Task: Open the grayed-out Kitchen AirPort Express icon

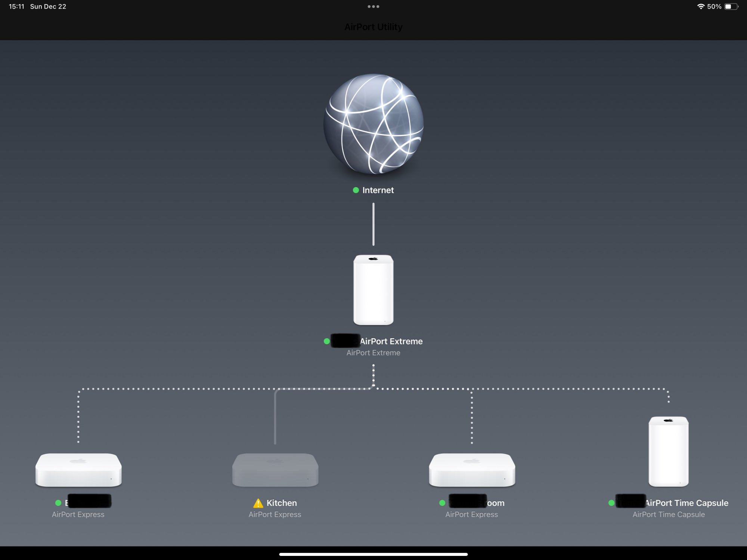Action: click(275, 470)
